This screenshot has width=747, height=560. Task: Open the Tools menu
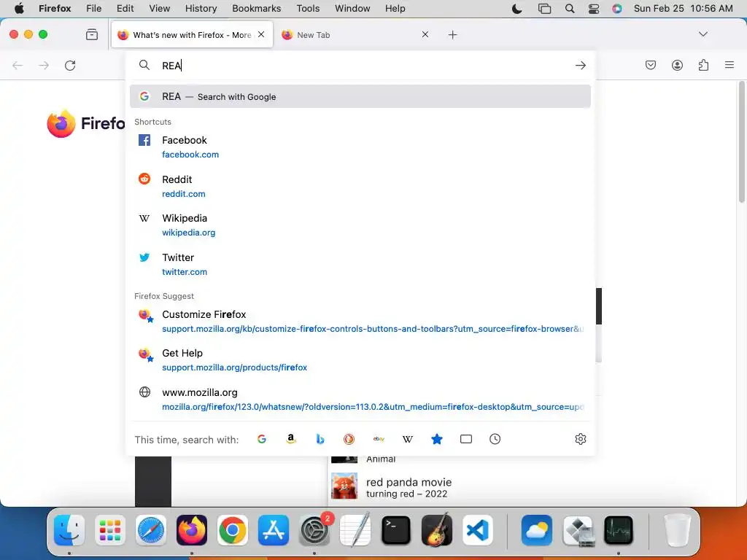pos(308,9)
